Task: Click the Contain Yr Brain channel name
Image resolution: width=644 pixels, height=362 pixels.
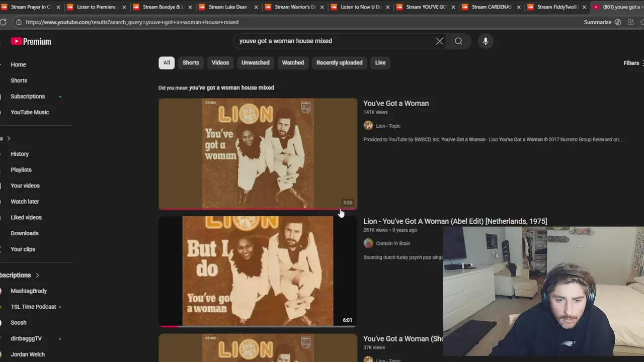Action: pos(393,243)
